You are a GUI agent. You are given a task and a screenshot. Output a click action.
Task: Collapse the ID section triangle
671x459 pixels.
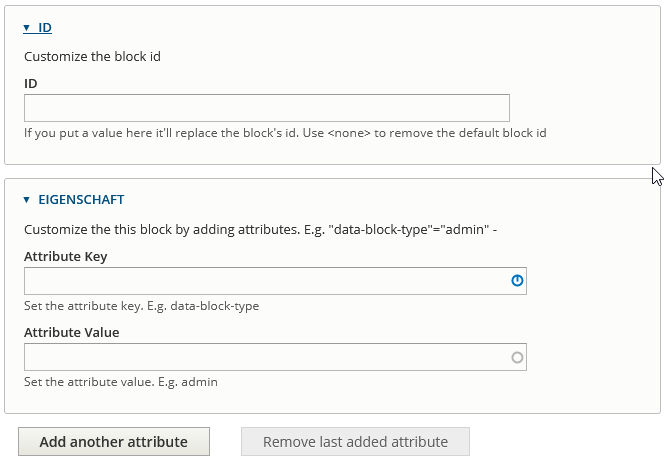pyautogui.click(x=27, y=28)
